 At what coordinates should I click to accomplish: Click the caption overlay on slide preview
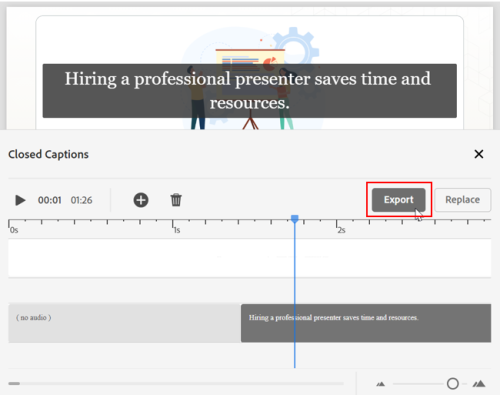pyautogui.click(x=250, y=91)
